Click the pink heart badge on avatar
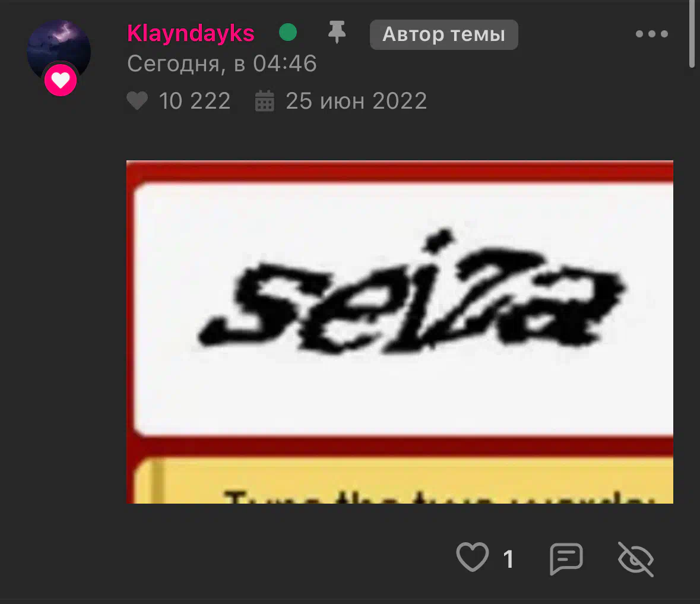Image resolution: width=700 pixels, height=604 pixels. (x=61, y=80)
